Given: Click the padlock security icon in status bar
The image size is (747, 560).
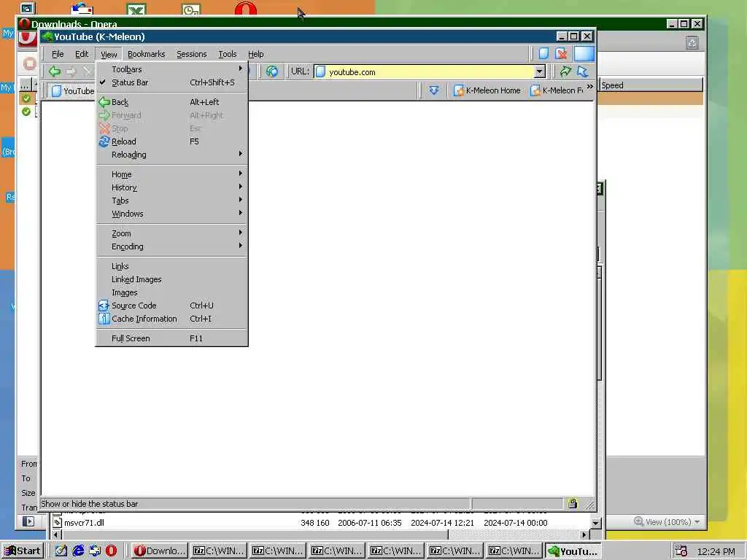Looking at the screenshot, I should (x=572, y=503).
